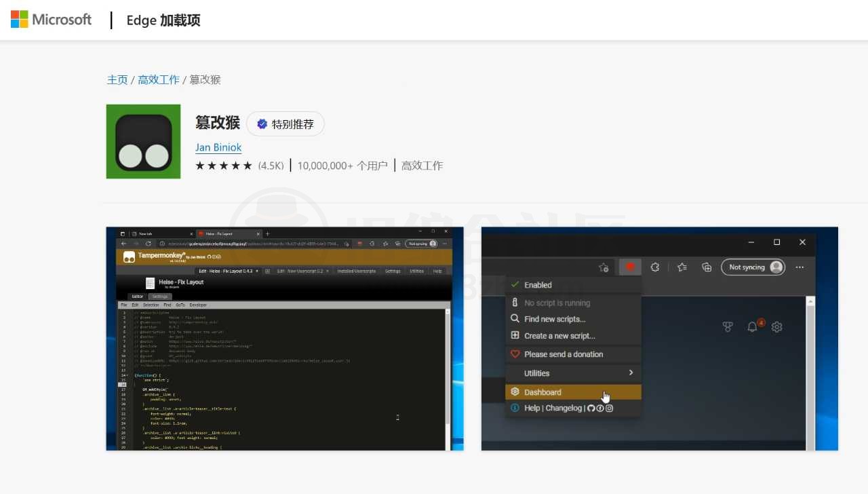
Task: Open the 高效工作 breadcrumb link
Action: [159, 79]
